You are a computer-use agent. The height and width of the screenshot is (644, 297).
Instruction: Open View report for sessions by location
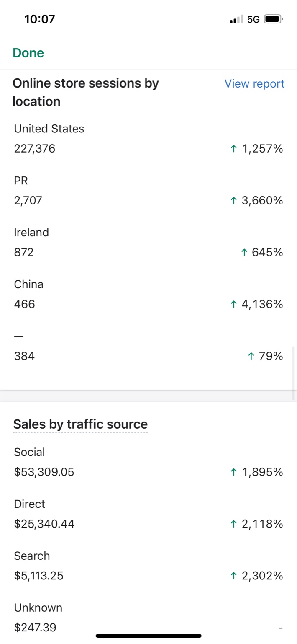pyautogui.click(x=254, y=84)
